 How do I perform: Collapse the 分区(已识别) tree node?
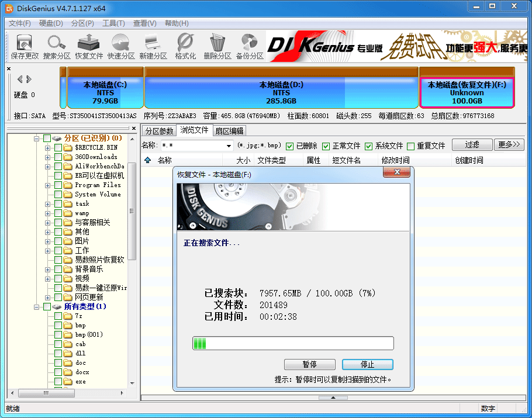point(36,139)
